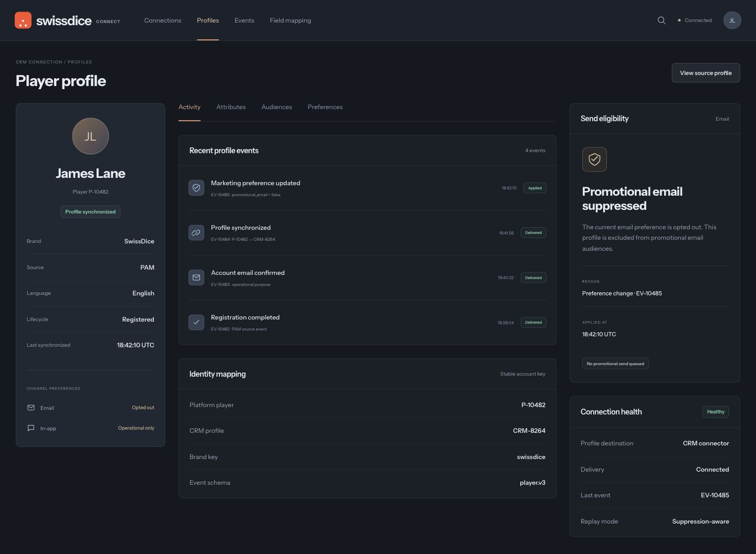Open the search magnifier icon

[661, 20]
